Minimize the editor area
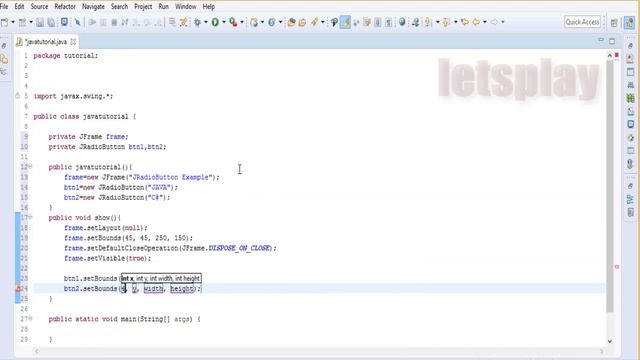This screenshot has height=360, width=640. [x=601, y=40]
